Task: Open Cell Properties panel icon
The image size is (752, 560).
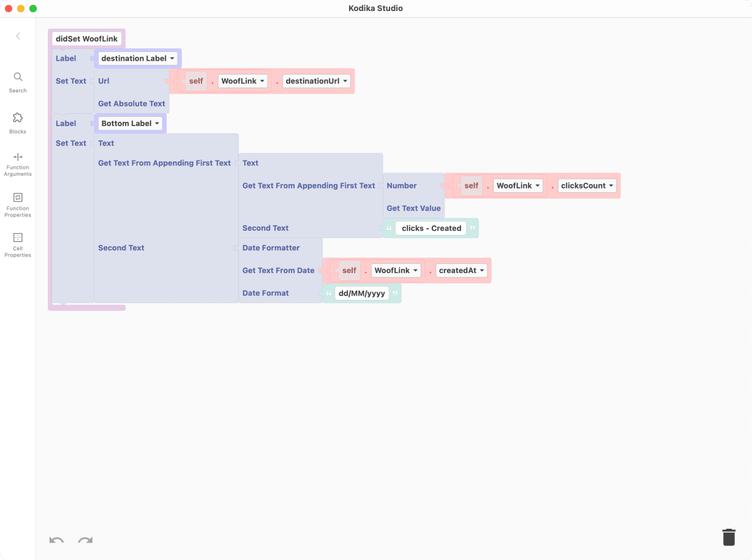Action: pyautogui.click(x=18, y=237)
